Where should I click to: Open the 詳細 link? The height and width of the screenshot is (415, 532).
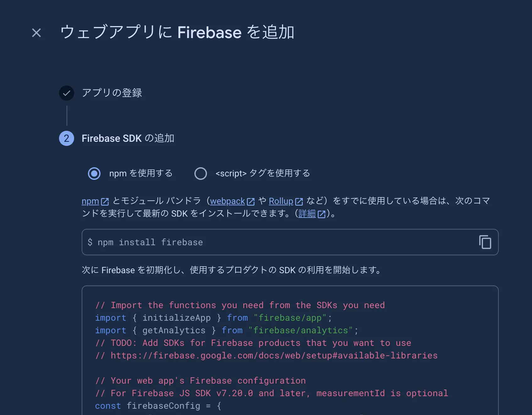click(x=307, y=213)
